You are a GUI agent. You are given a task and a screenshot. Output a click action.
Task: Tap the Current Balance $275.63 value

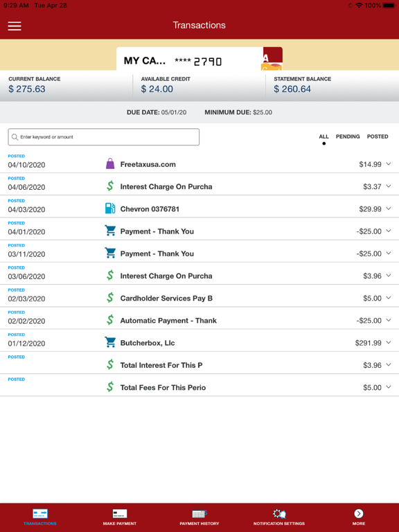point(27,89)
